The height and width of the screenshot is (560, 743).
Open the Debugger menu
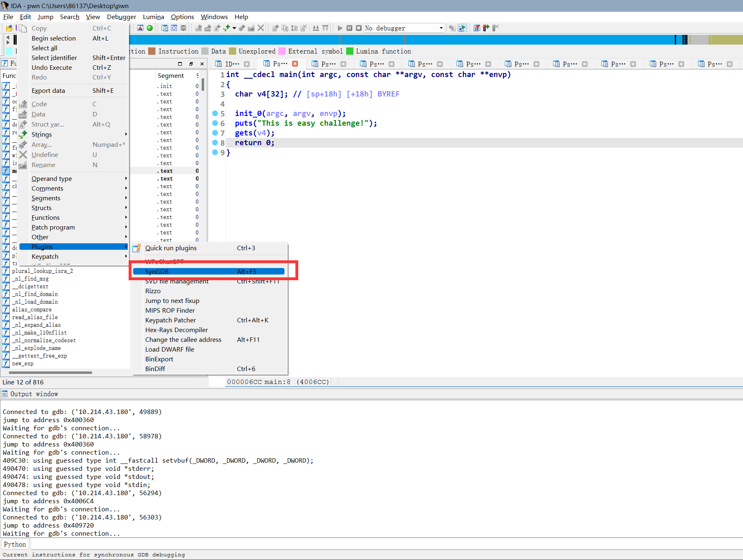pyautogui.click(x=121, y=17)
